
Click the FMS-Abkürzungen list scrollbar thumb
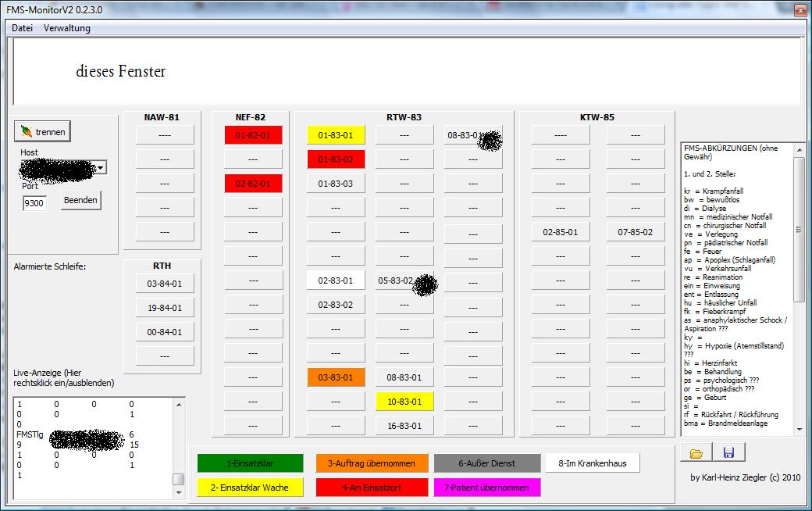[799, 229]
